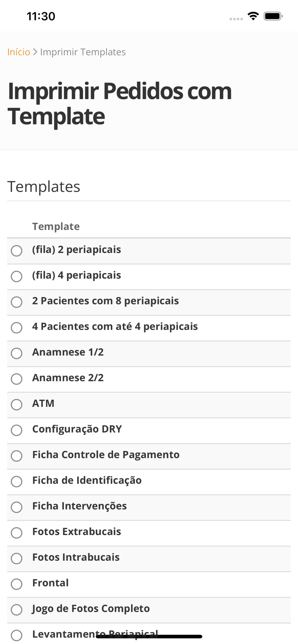Select the Fotos Intrabucais radio button
This screenshot has height=644, width=298.
(x=16, y=558)
